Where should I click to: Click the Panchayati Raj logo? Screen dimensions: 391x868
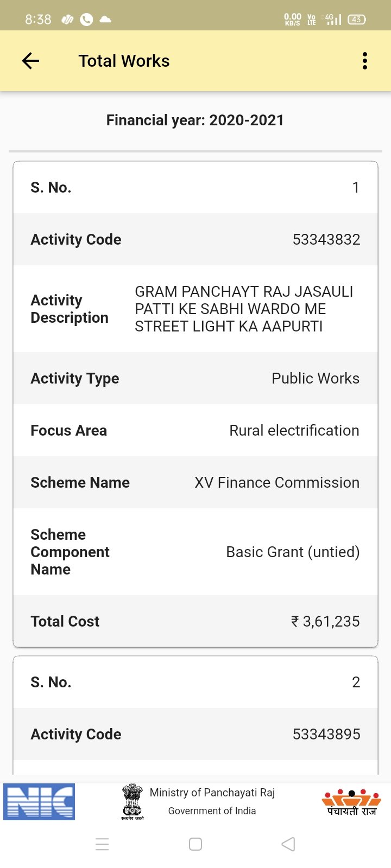(351, 802)
